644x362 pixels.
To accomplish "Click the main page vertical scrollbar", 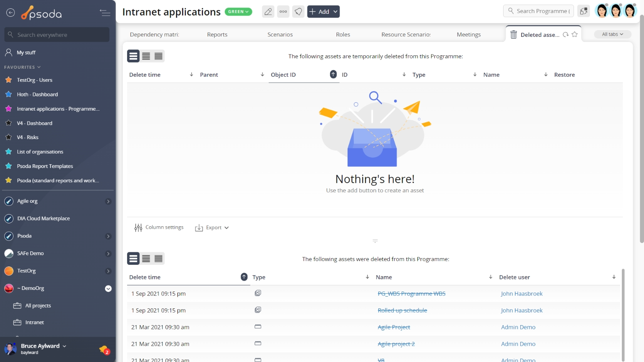I will click(x=641, y=129).
